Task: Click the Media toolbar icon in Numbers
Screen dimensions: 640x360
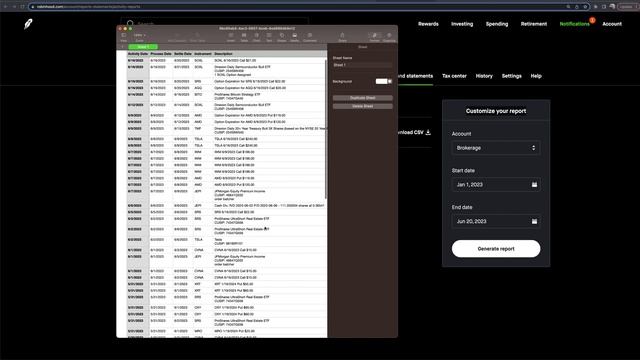Action: 294,37
